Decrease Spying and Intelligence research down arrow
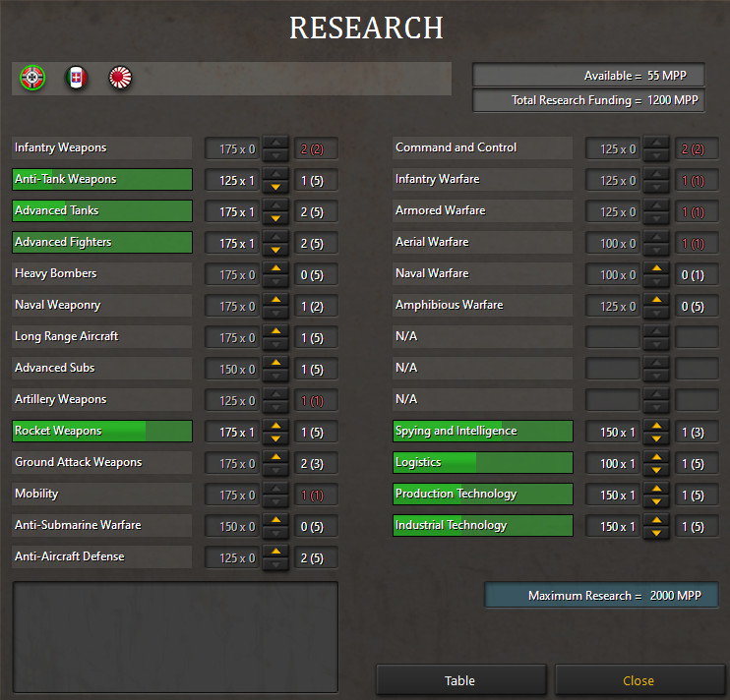The image size is (730, 700). 656,438
